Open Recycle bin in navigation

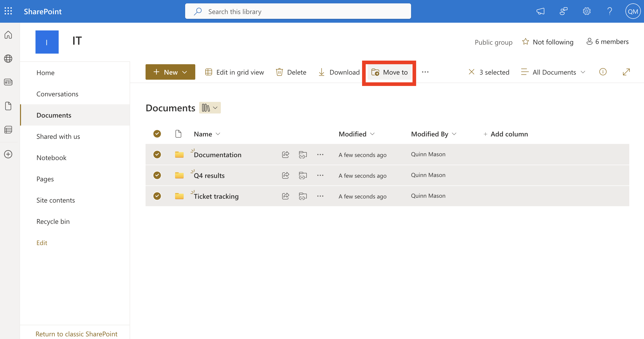coord(53,221)
